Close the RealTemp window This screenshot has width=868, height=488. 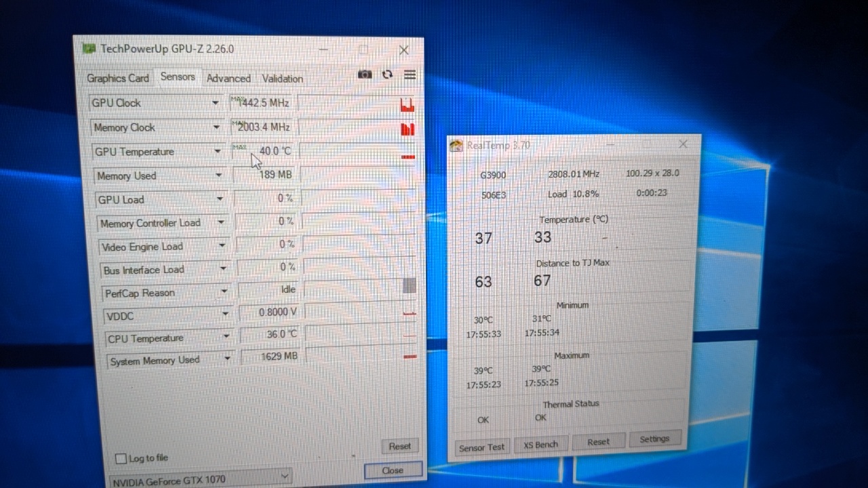pyautogui.click(x=683, y=144)
